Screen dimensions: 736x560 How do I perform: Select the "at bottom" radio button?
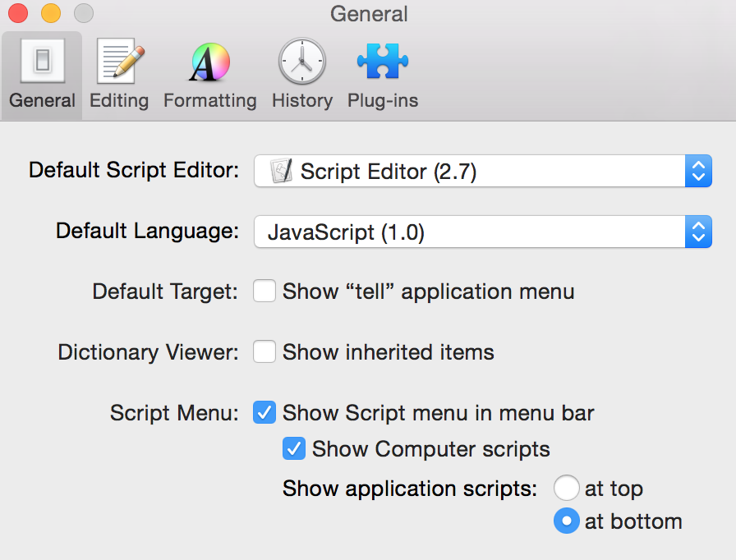pos(567,521)
